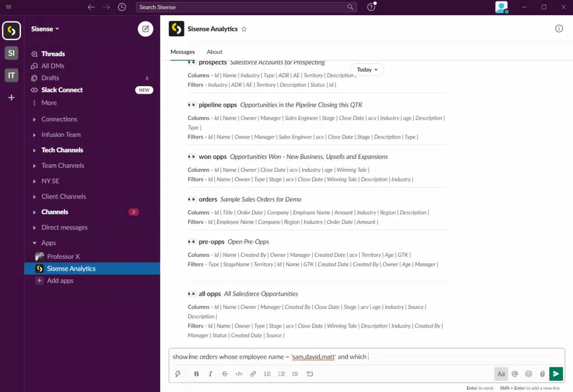
Task: Send the message with the green send button
Action: 556,374
